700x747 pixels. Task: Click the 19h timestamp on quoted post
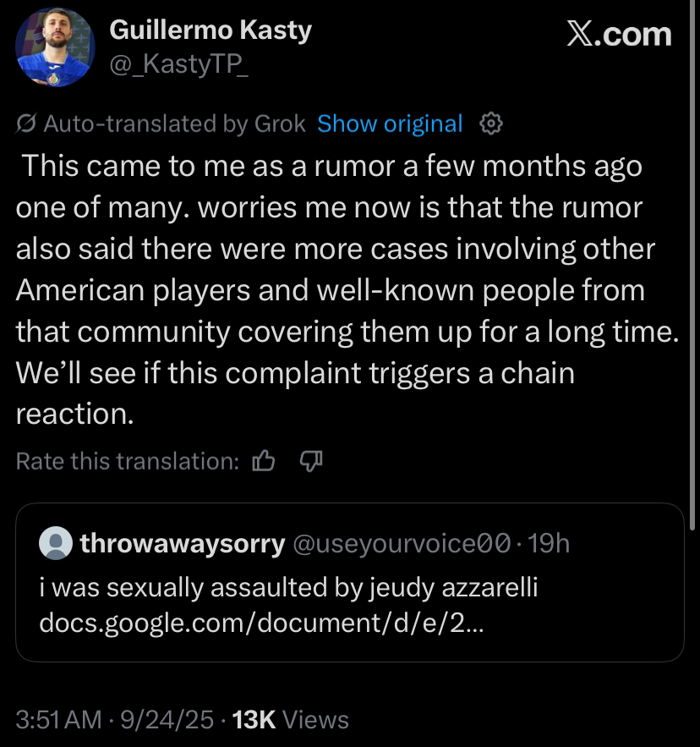point(549,543)
